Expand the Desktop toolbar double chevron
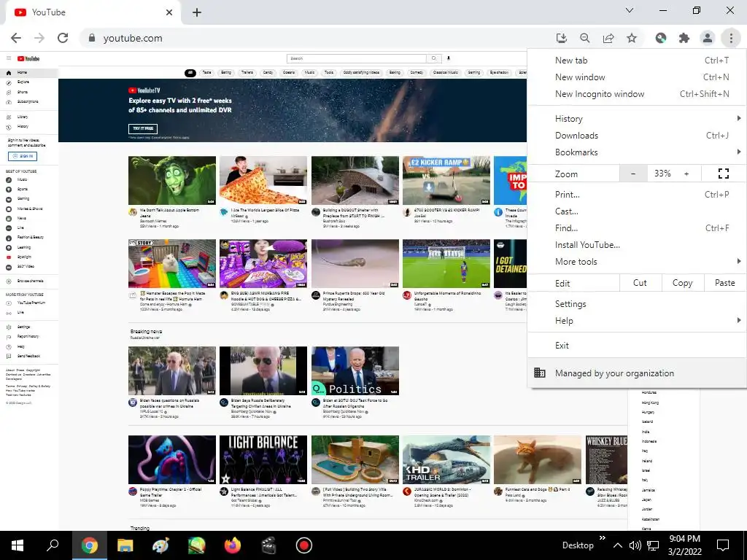This screenshot has width=747, height=560. (x=602, y=538)
